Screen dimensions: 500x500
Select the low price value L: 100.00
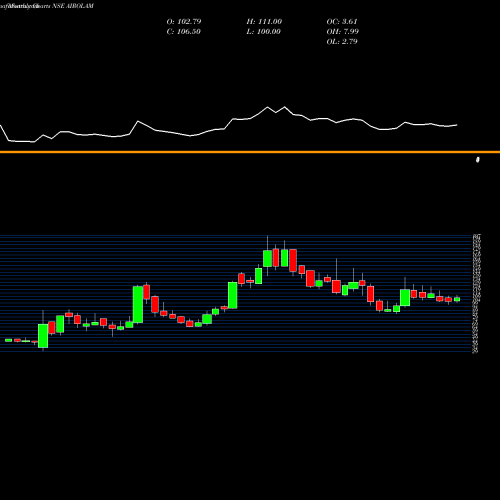click(264, 31)
